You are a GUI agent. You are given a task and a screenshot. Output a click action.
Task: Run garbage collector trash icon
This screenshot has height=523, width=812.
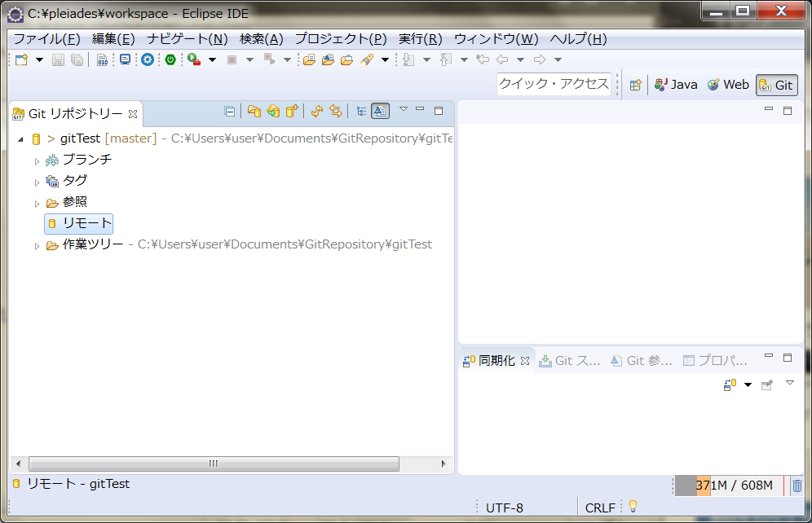(797, 486)
